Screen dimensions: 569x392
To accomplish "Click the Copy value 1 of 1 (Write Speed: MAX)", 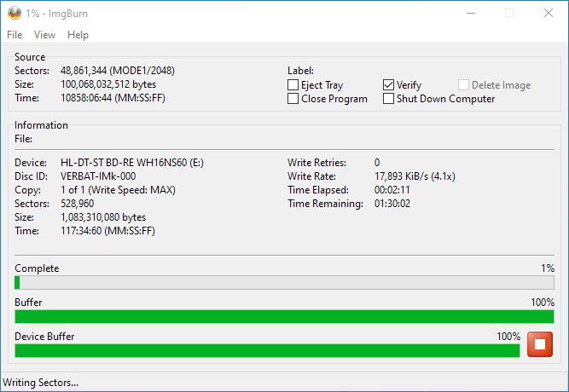I will click(118, 190).
